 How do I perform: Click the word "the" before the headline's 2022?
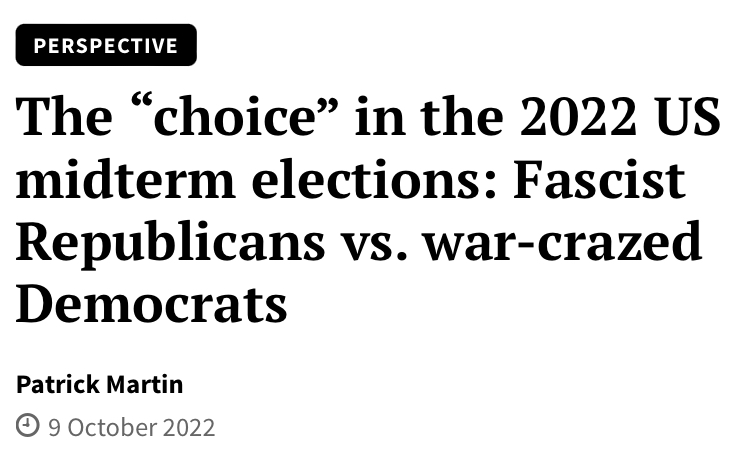tap(462, 116)
